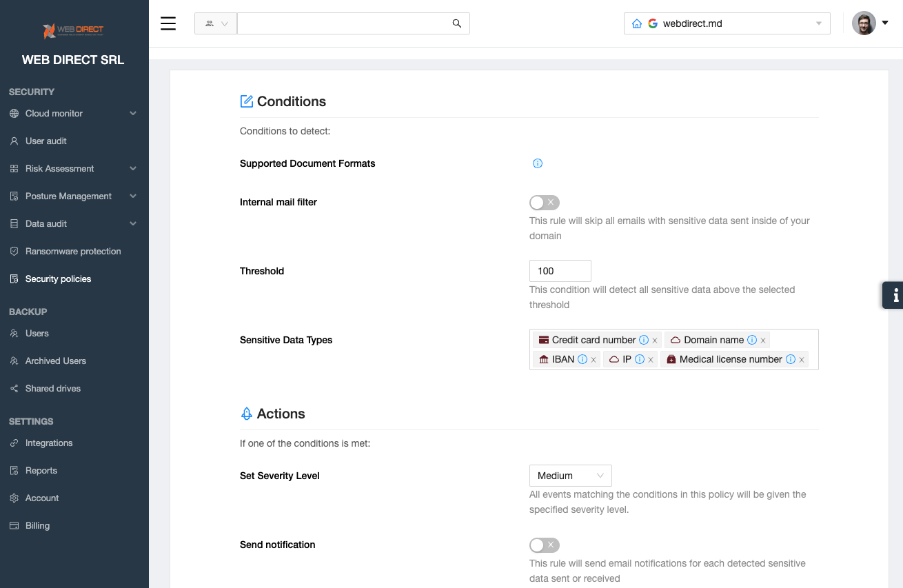Open the Billing settings page
The width and height of the screenshot is (903, 588).
(37, 526)
